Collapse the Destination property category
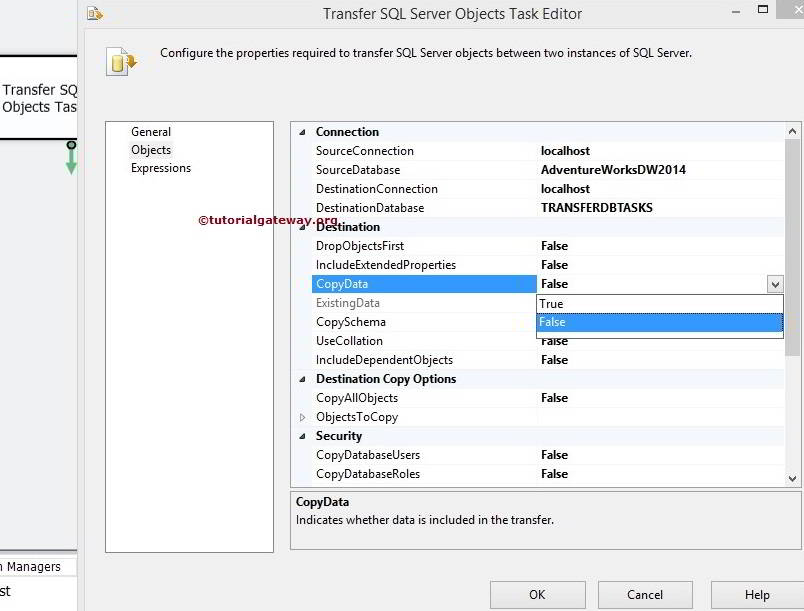804x611 pixels. pyautogui.click(x=302, y=226)
